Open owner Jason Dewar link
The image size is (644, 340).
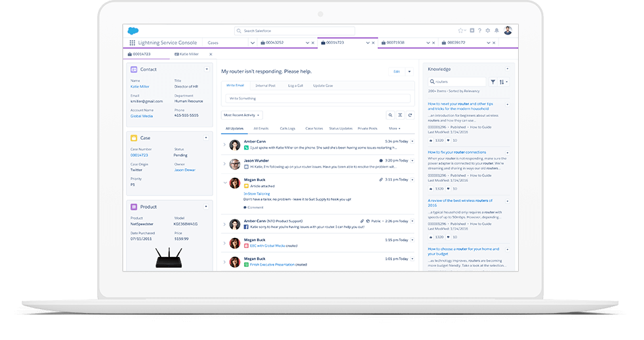[x=185, y=170]
